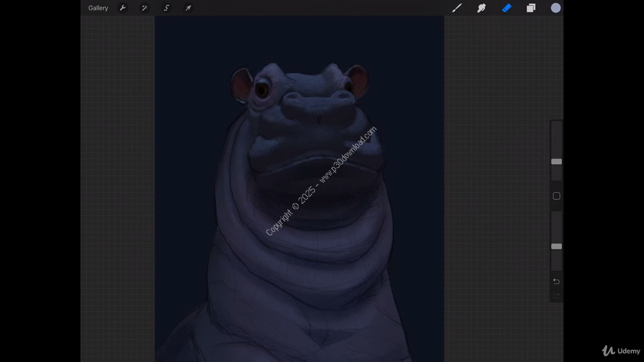Activate the Selection tool
The image size is (644, 362).
click(166, 8)
